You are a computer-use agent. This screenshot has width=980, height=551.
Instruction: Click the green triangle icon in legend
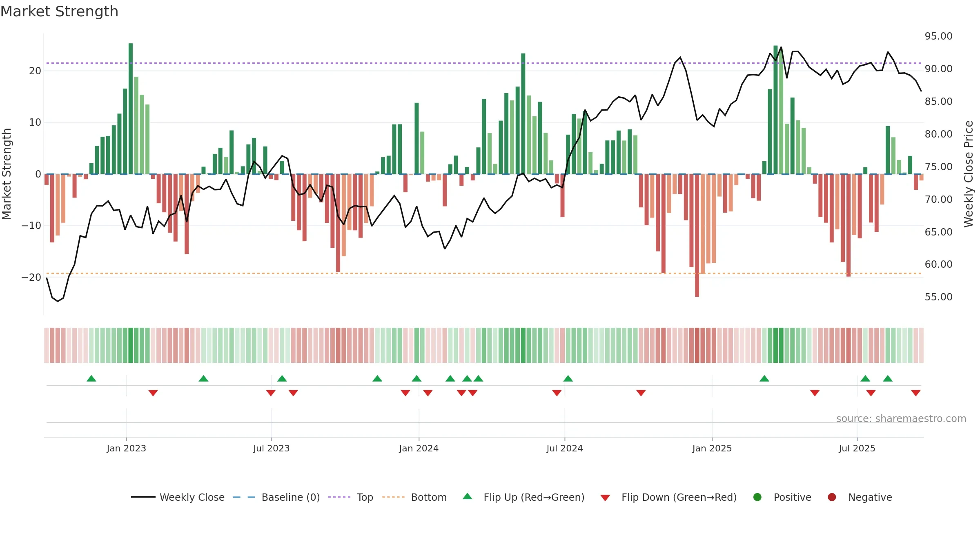point(468,496)
